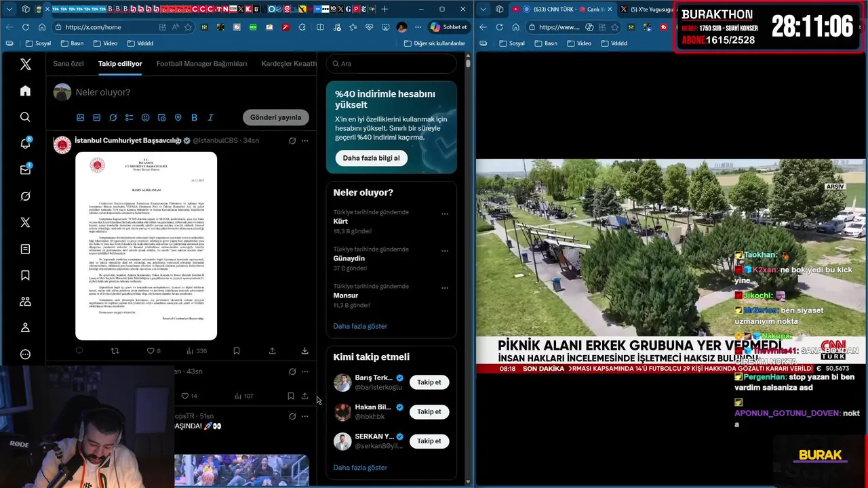This screenshot has width=868, height=488.
Task: Apply italic formatting in the composer
Action: point(210,117)
